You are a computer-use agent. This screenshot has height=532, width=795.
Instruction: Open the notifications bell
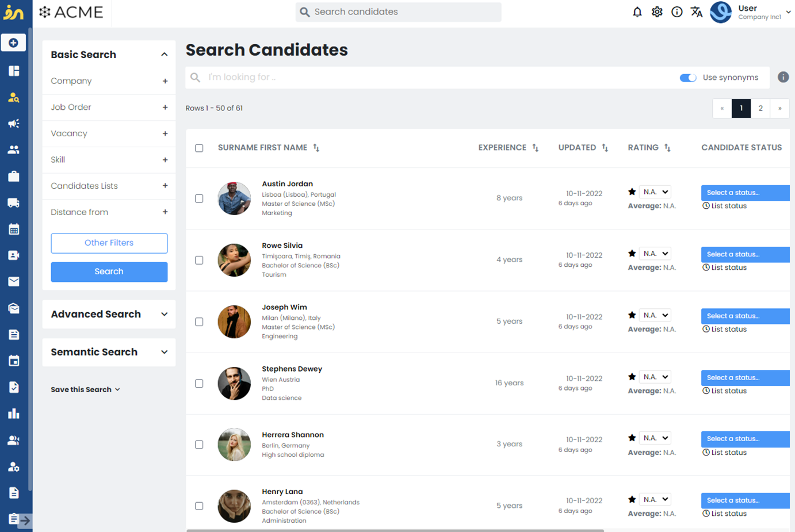[637, 12]
